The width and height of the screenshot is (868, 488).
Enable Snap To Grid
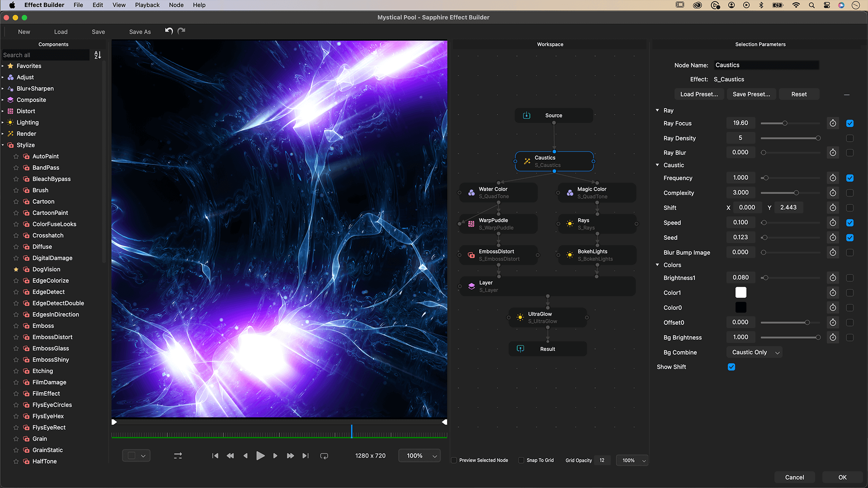520,460
